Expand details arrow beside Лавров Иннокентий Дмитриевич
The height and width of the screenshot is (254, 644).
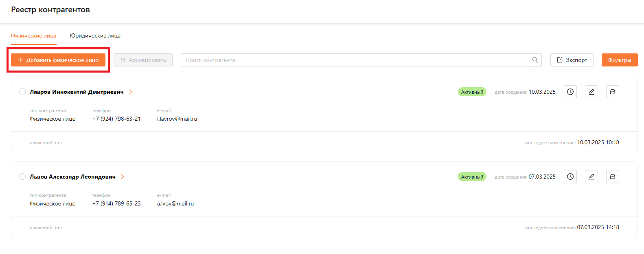pyautogui.click(x=131, y=92)
